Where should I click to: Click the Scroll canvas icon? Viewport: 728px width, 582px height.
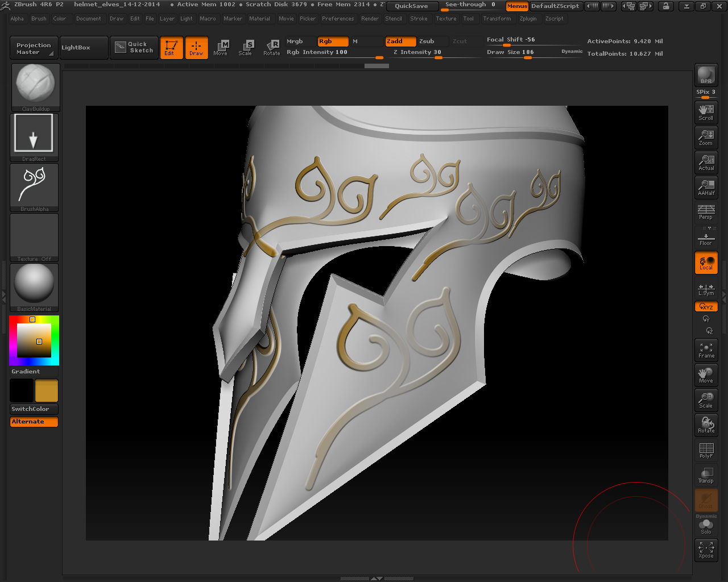point(706,113)
